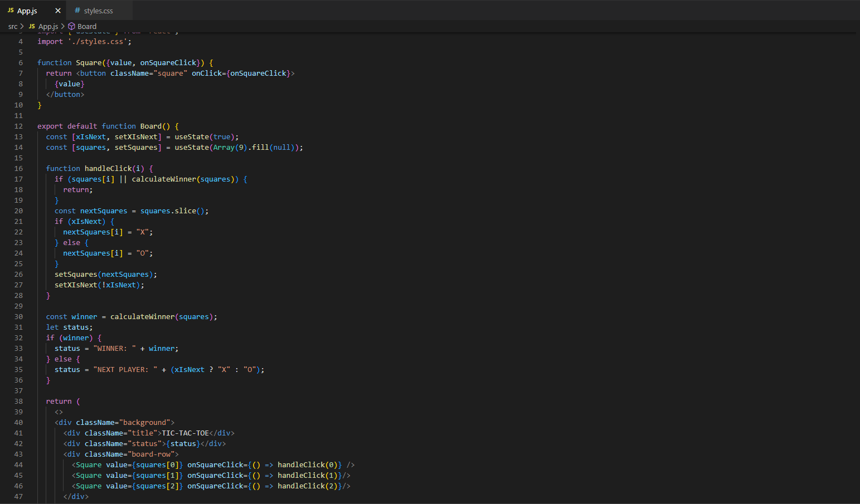Click setXIsNext(!xIsNext) call on line 27
The width and height of the screenshot is (860, 504).
[98, 285]
